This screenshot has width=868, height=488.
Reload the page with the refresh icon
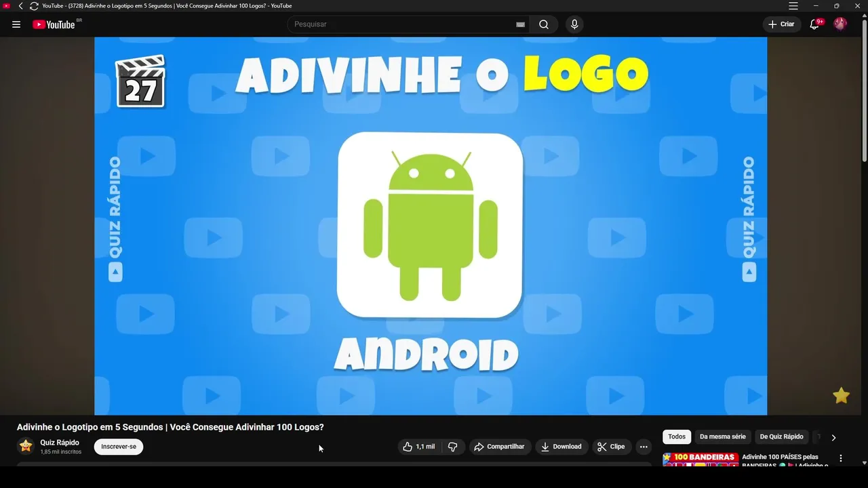(34, 5)
